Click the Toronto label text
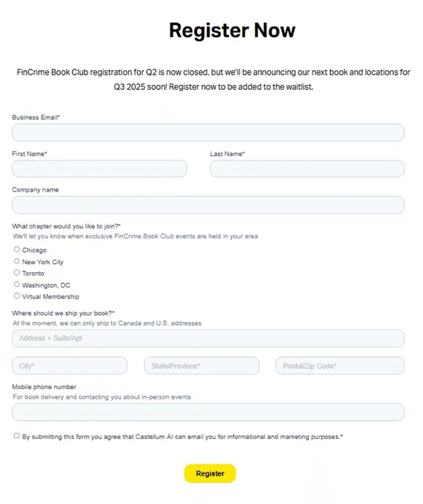 click(33, 274)
